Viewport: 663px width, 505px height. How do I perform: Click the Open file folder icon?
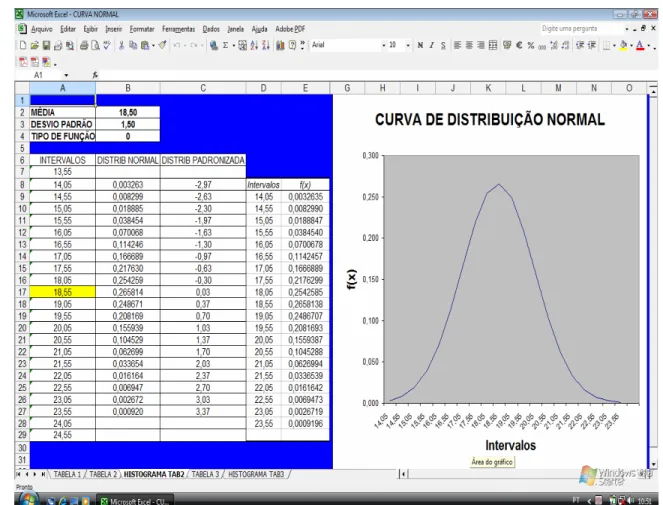coord(34,45)
